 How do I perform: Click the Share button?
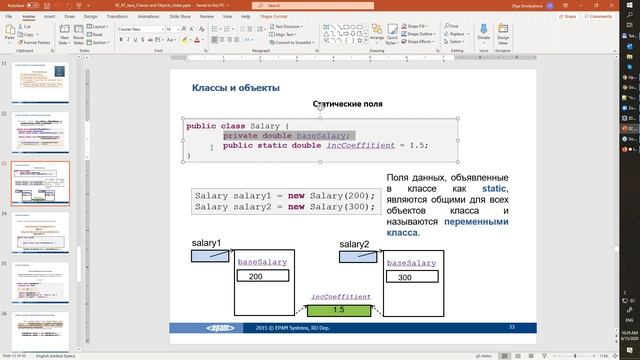click(567, 16)
